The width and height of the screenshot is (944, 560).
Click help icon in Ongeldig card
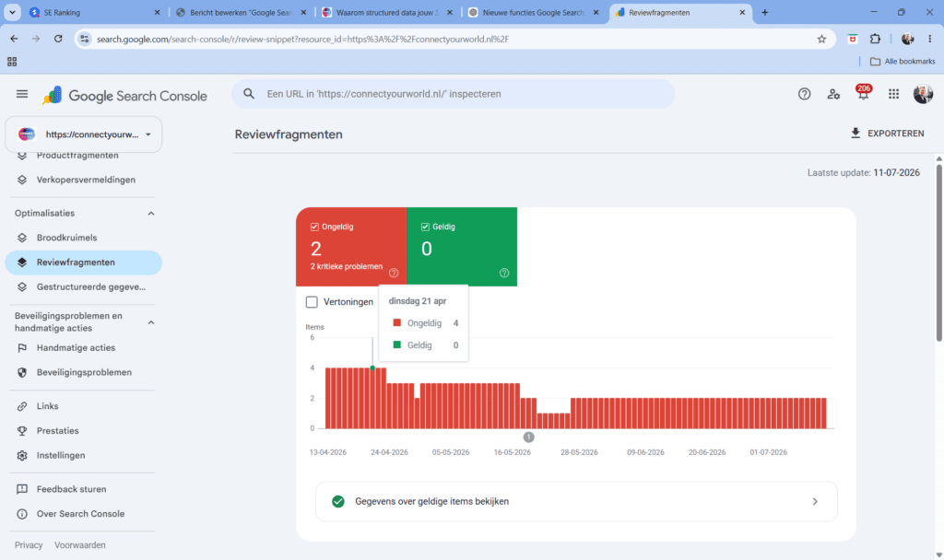pos(394,273)
